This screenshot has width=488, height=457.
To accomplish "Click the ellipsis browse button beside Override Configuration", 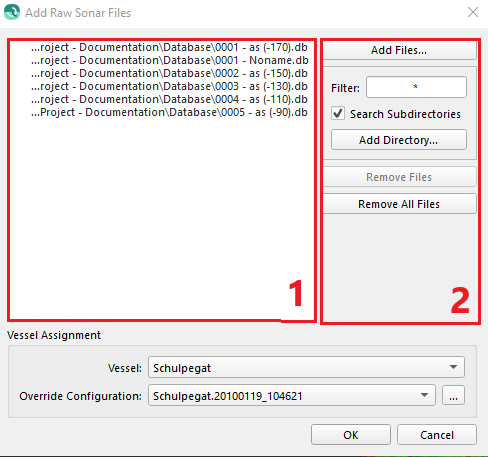I will [x=453, y=395].
